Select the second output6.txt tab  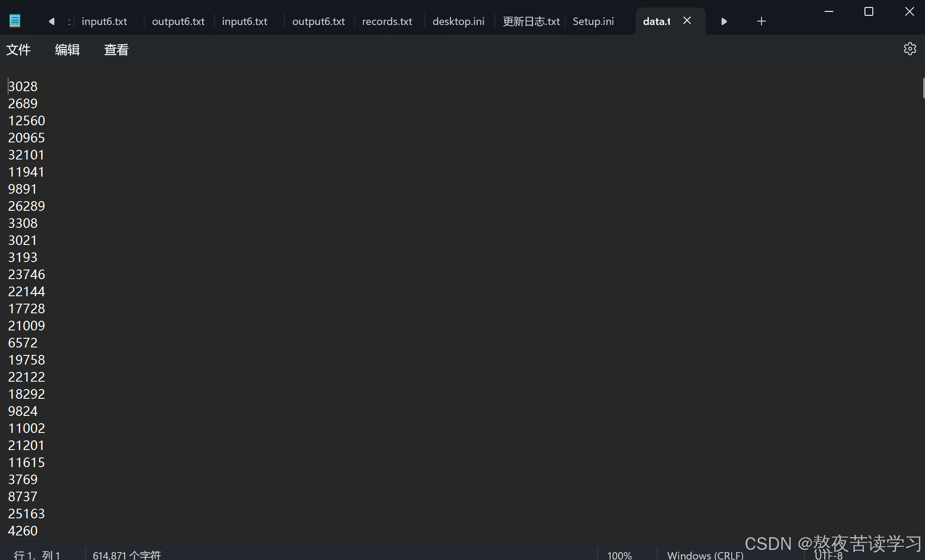[x=318, y=21]
